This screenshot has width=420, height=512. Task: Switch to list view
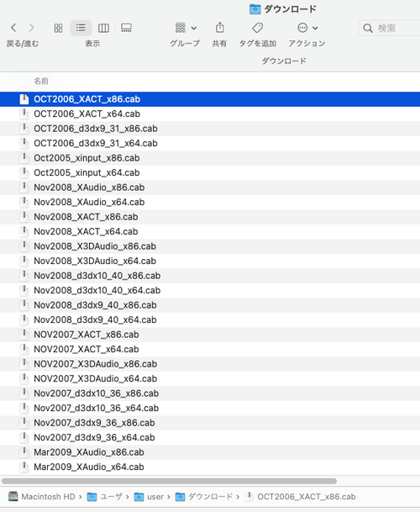[x=81, y=28]
